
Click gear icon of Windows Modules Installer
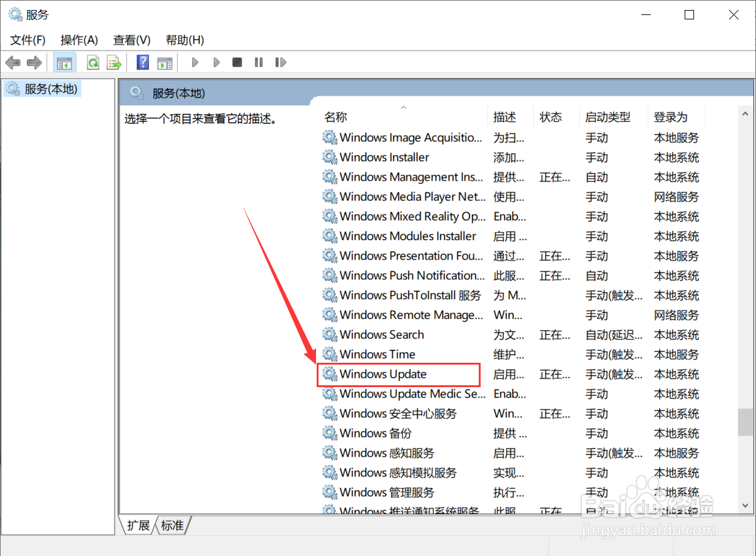pyautogui.click(x=330, y=236)
